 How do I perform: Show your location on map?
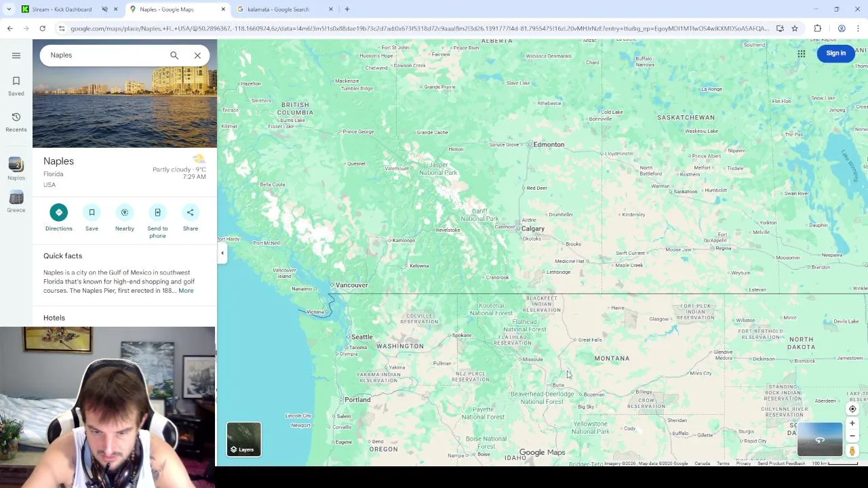(x=852, y=409)
